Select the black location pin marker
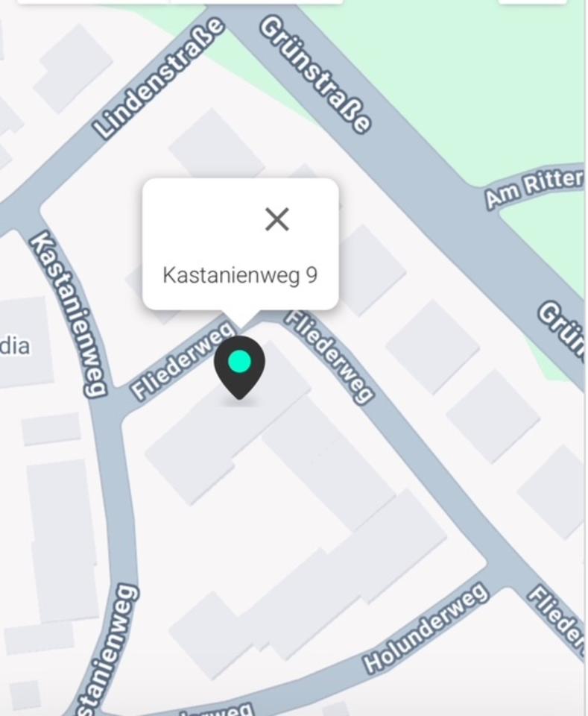This screenshot has height=716, width=588. (239, 368)
